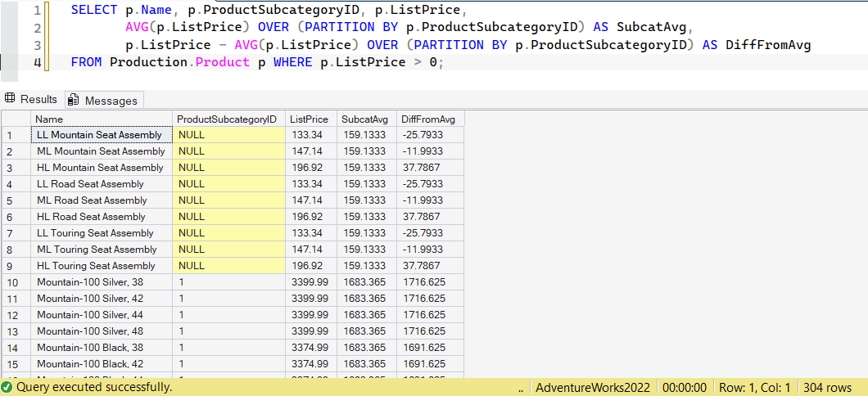Open the Messages tab

103,100
